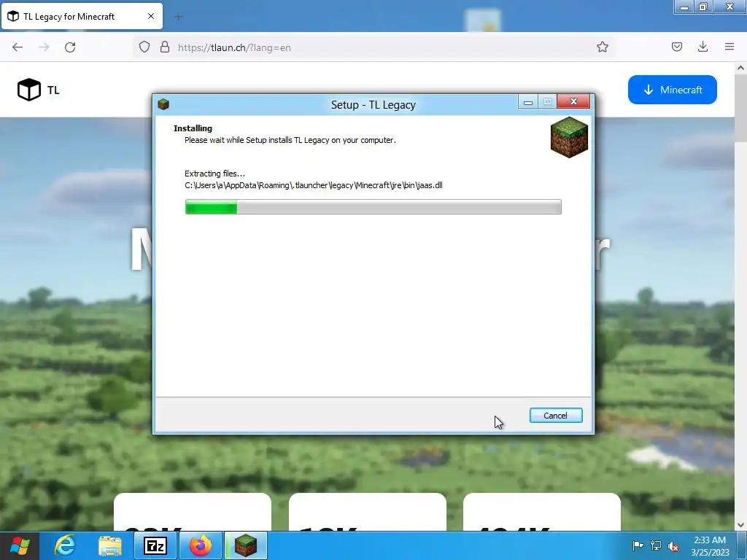Screen dimensions: 747x560
Task: Minimize the Firefox window
Action: (684, 7)
